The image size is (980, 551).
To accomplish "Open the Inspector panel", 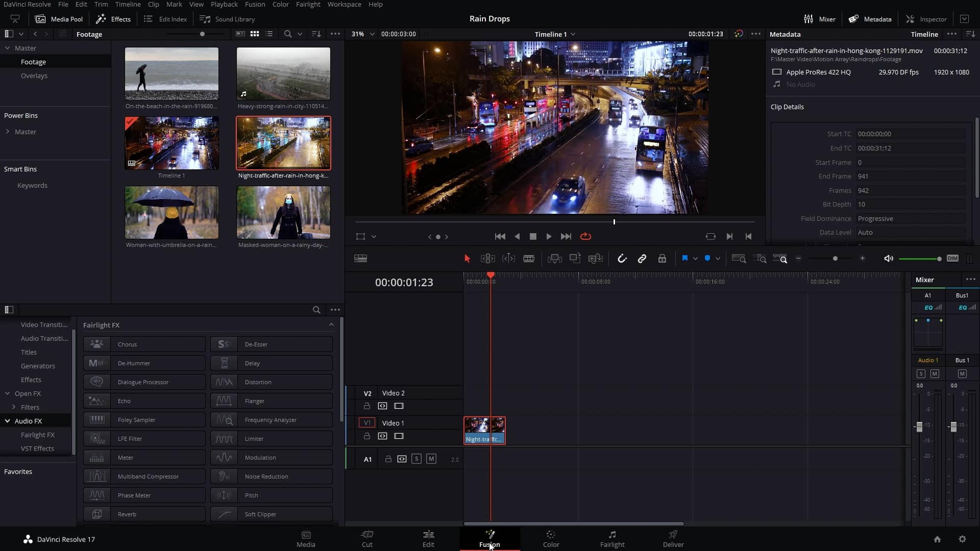I will pos(926,19).
